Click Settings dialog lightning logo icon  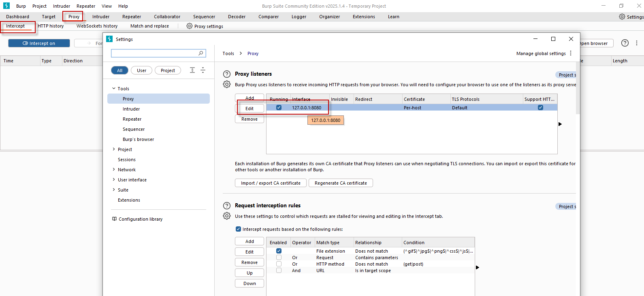pyautogui.click(x=109, y=39)
